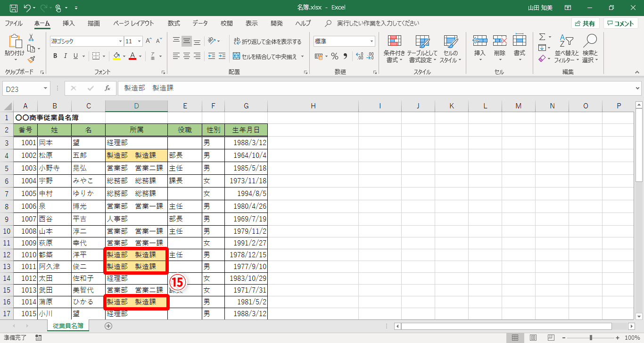Open the ファイル tab
This screenshot has height=343, width=644.
coord(14,23)
